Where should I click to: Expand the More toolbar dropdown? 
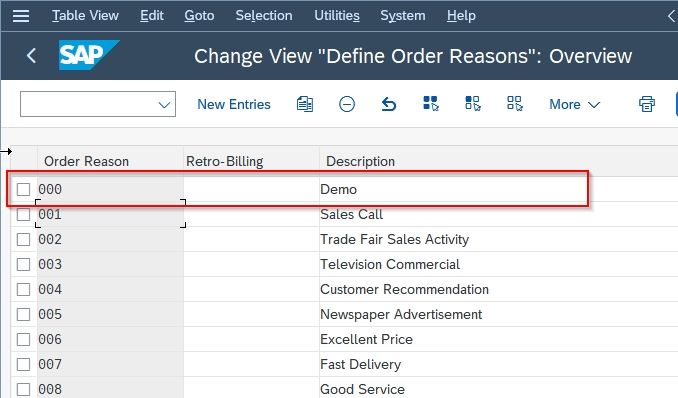tap(575, 104)
